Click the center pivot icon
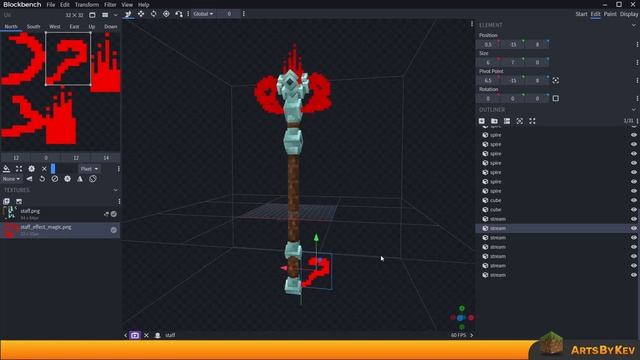The height and width of the screenshot is (360, 640). pyautogui.click(x=556, y=80)
